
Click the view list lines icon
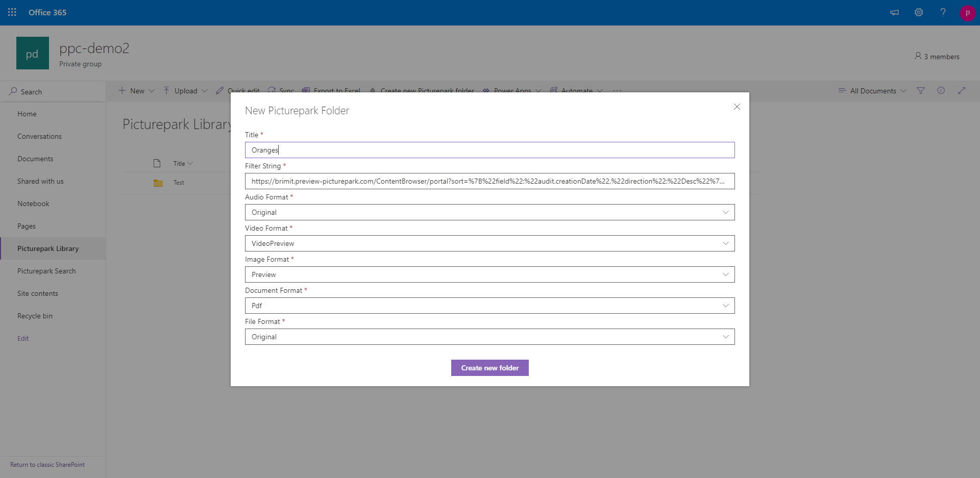pyautogui.click(x=842, y=91)
